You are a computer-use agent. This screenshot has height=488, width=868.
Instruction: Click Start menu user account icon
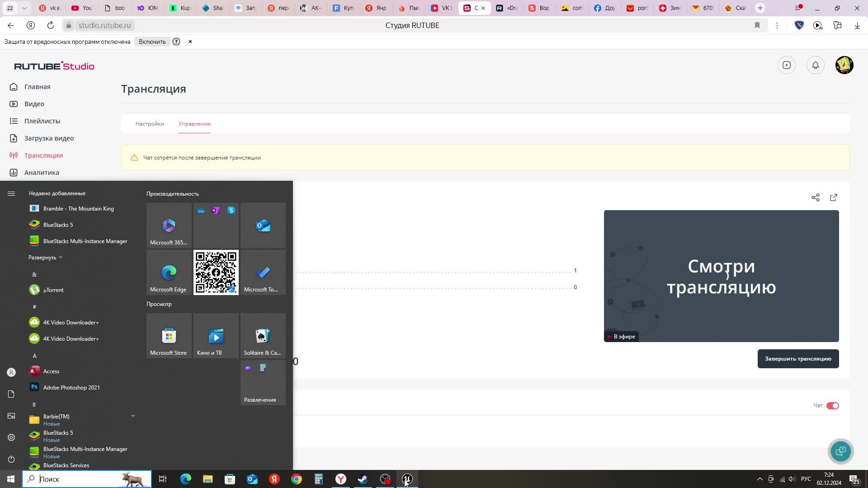(x=11, y=372)
